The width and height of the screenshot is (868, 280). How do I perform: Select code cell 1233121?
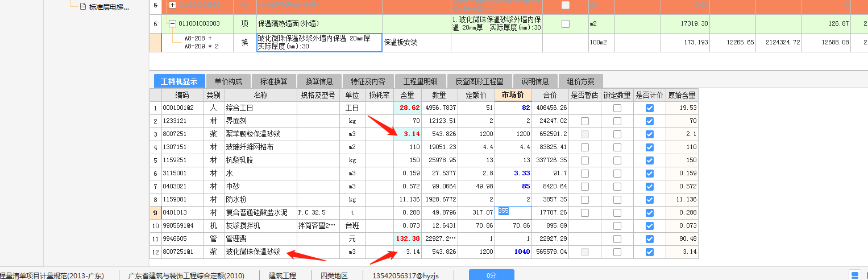(x=183, y=121)
